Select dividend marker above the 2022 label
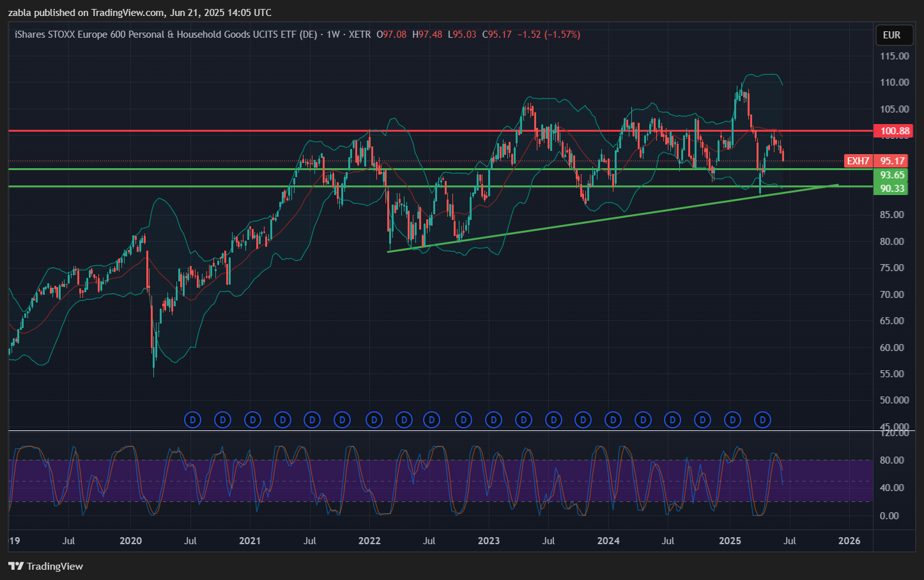Viewport: 924px width, 580px height. tap(374, 420)
